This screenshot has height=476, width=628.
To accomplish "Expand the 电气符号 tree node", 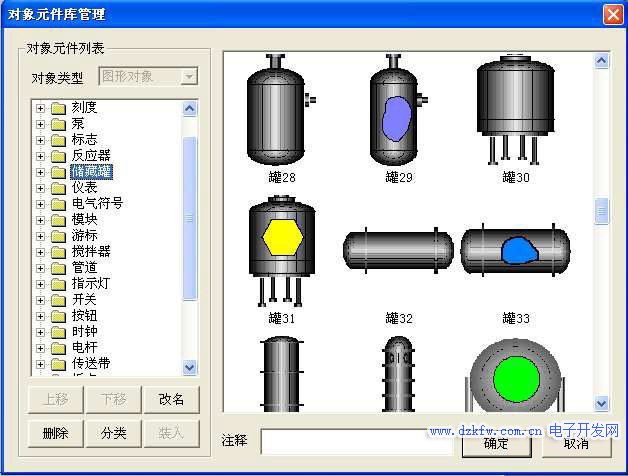I will [x=40, y=204].
